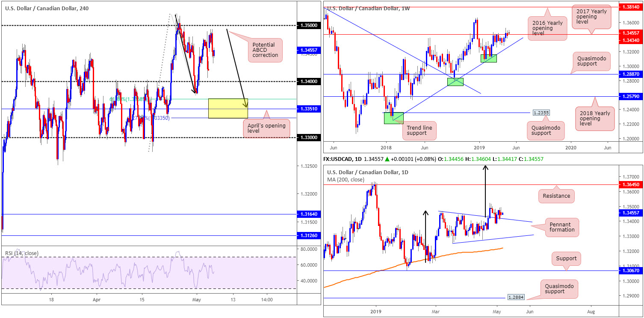Image resolution: width=644 pixels, height=318 pixels.
Task: Click the blue 1.33510 price label
Action: click(x=308, y=109)
